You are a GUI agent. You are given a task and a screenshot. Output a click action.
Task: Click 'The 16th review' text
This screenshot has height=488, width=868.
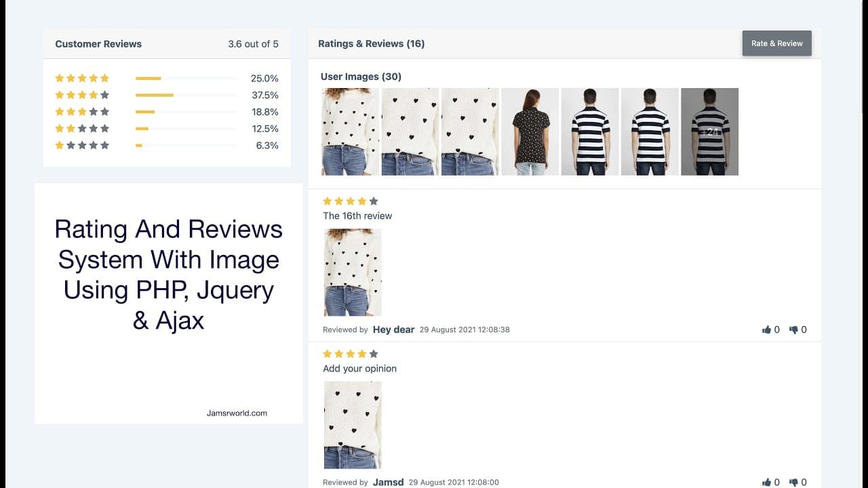pos(357,216)
